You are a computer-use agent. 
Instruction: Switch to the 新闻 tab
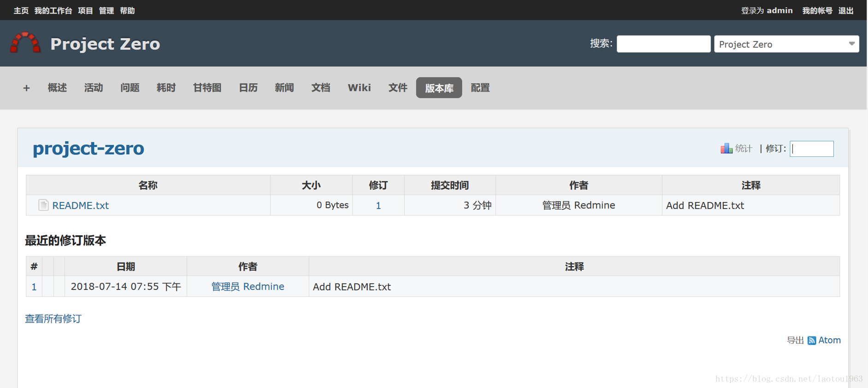pyautogui.click(x=284, y=87)
